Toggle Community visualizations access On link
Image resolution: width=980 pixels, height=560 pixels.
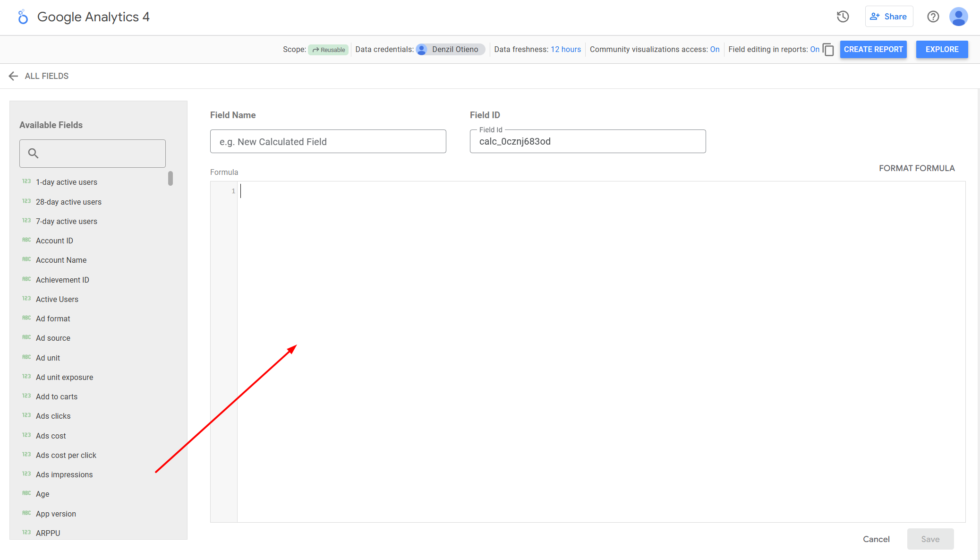[715, 50]
